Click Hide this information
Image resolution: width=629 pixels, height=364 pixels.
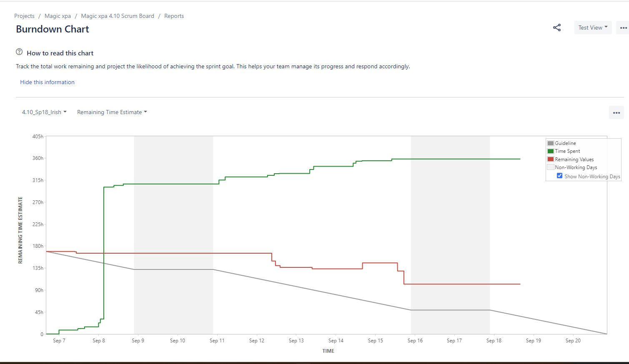coord(47,82)
